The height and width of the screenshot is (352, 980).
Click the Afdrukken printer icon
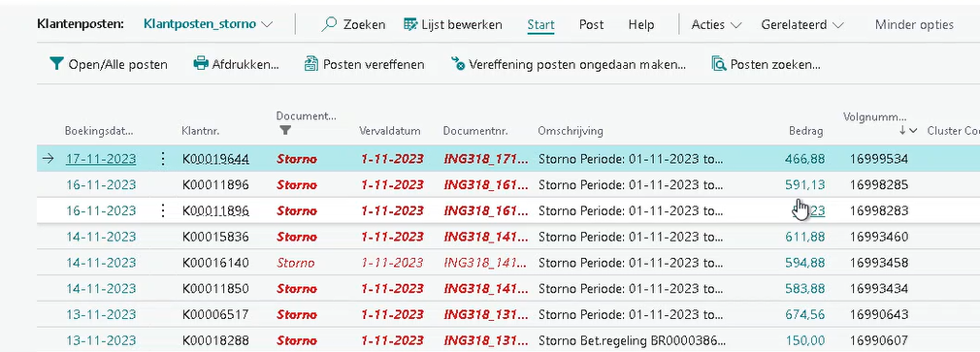point(201,64)
